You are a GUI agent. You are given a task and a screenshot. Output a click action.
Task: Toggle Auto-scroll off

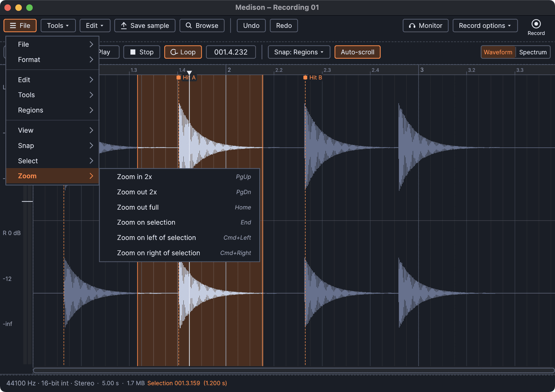(x=357, y=52)
